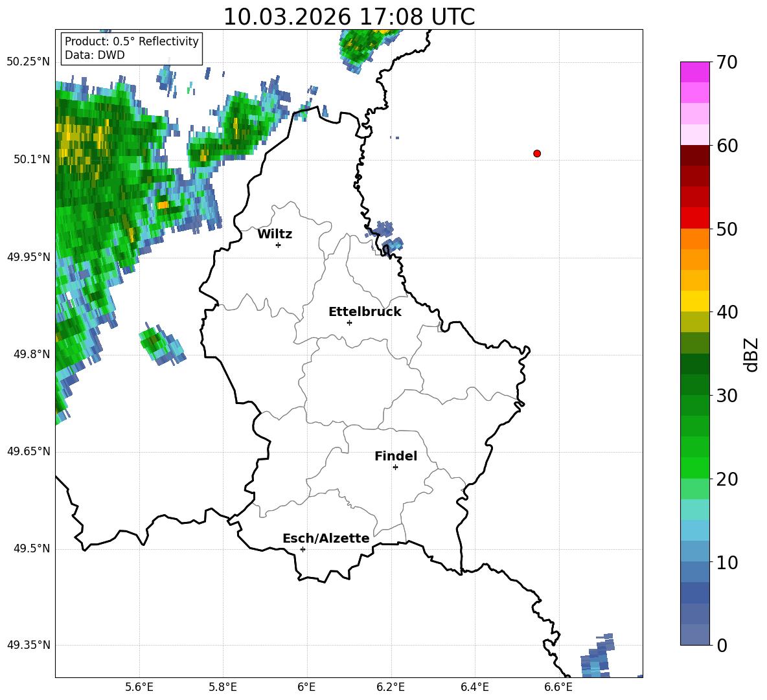Click the 6.4°E longitude label
This screenshot has width=767, height=700.
pyautogui.click(x=474, y=687)
